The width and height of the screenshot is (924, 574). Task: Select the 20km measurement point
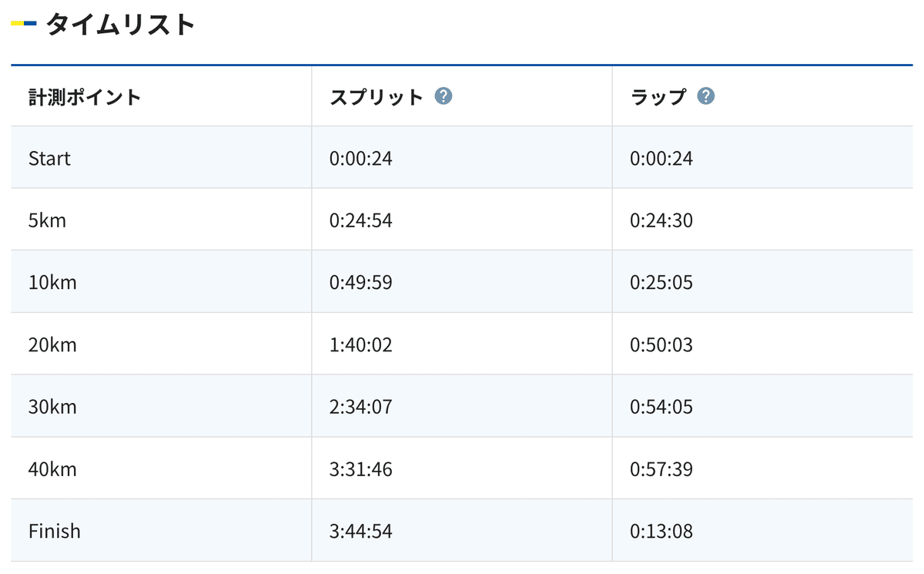[52, 344]
